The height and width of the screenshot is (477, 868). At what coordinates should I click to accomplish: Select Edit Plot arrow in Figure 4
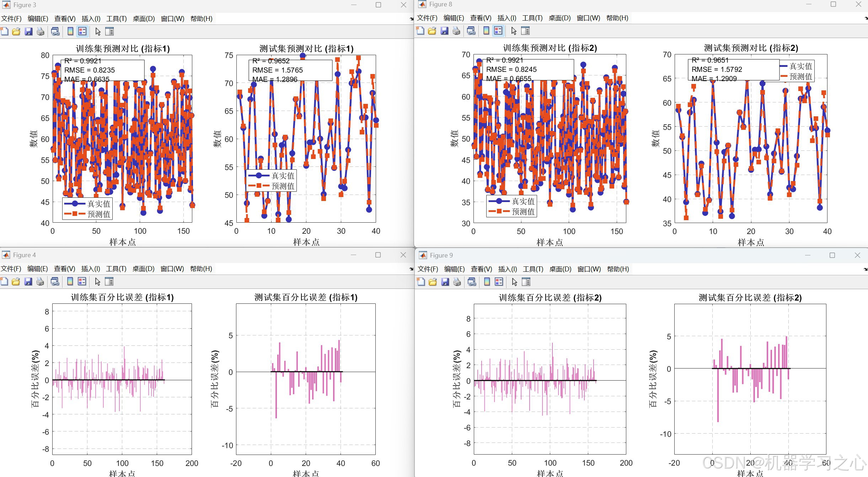(98, 282)
